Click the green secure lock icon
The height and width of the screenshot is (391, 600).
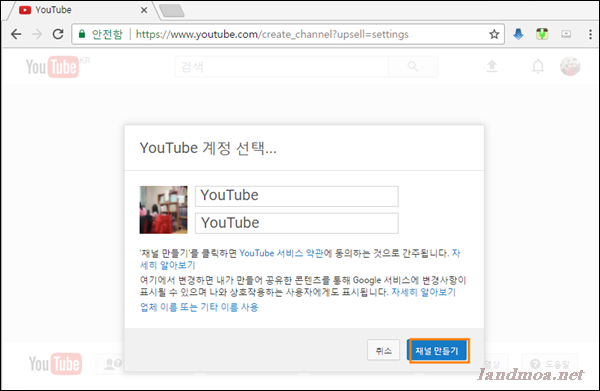[82, 34]
